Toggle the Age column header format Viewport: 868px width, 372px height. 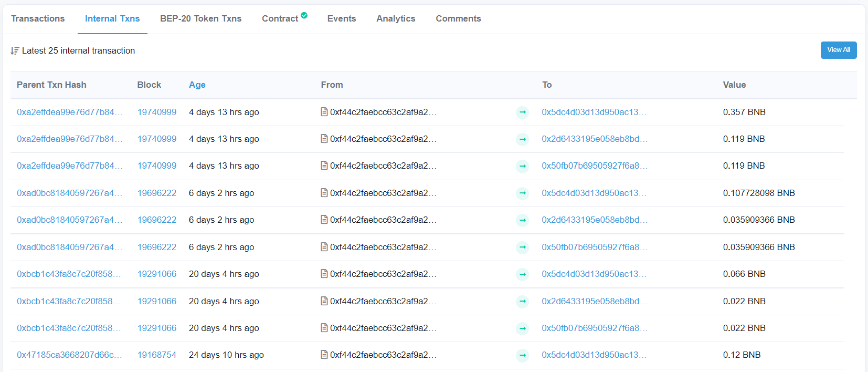click(x=197, y=85)
